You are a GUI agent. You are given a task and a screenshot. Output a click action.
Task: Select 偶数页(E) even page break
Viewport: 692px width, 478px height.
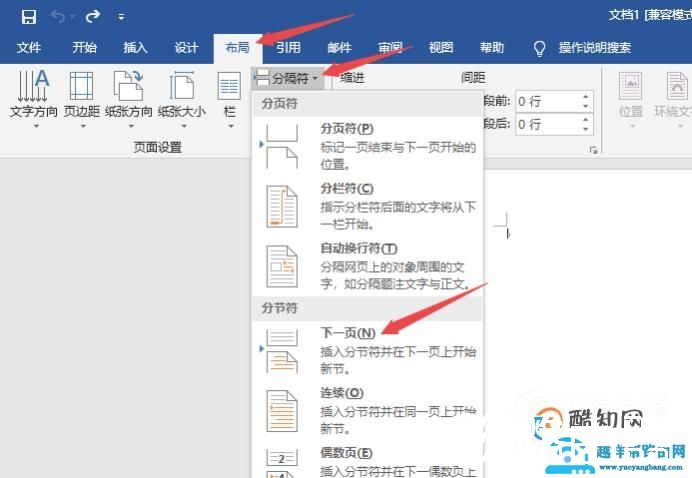(x=368, y=460)
